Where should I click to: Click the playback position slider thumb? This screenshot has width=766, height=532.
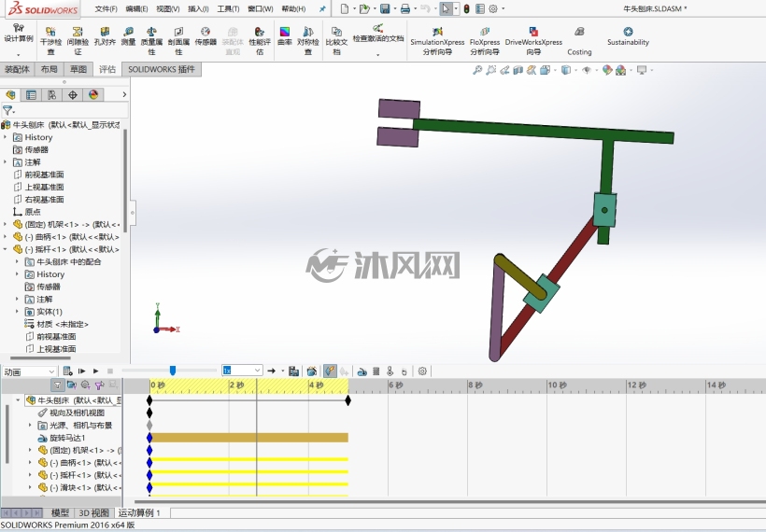pos(173,371)
